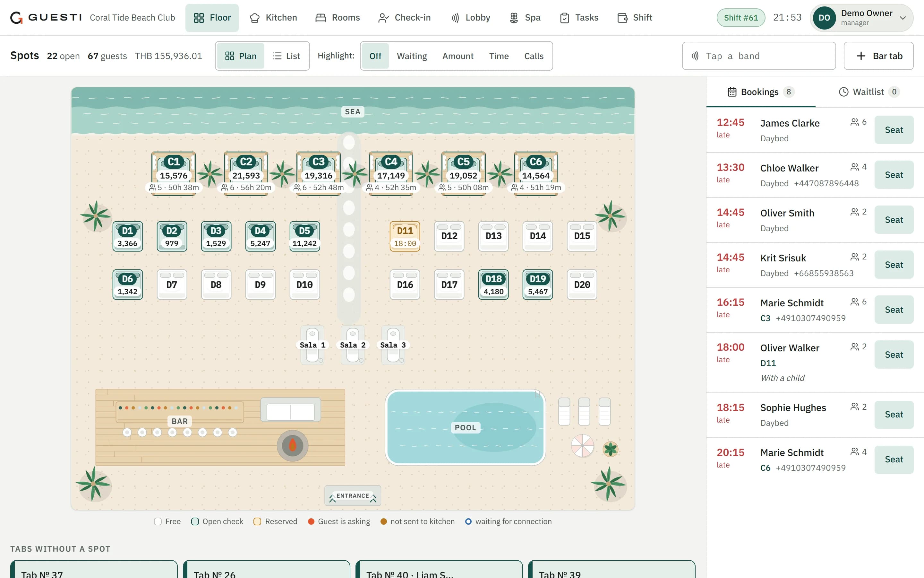The height and width of the screenshot is (578, 924).
Task: Select Sala 2 on the plan
Action: tap(352, 345)
